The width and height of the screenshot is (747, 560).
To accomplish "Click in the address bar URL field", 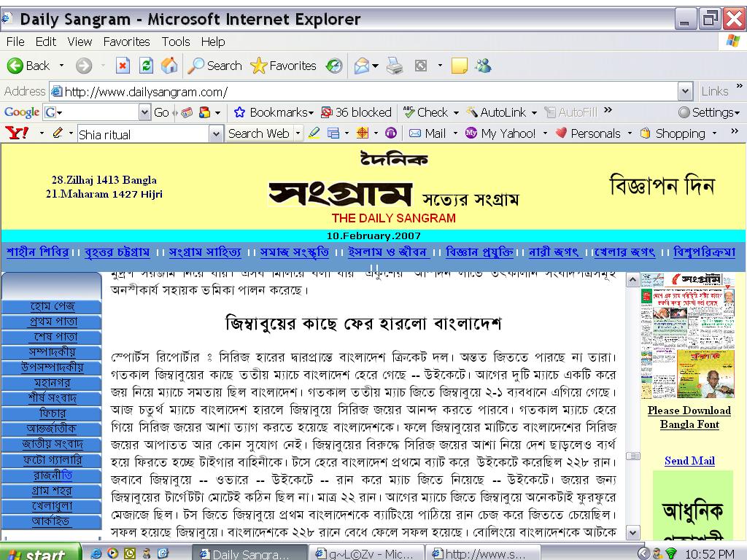I will pyautogui.click(x=365, y=91).
